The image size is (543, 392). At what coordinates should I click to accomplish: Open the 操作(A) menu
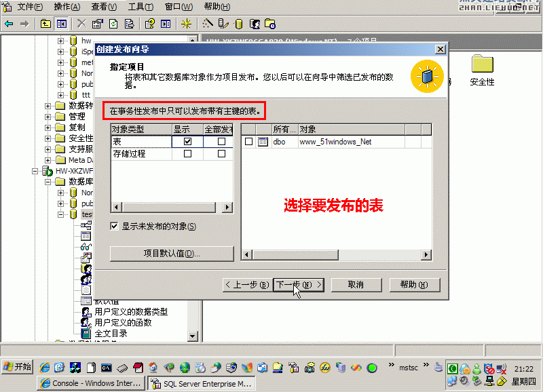coord(67,7)
